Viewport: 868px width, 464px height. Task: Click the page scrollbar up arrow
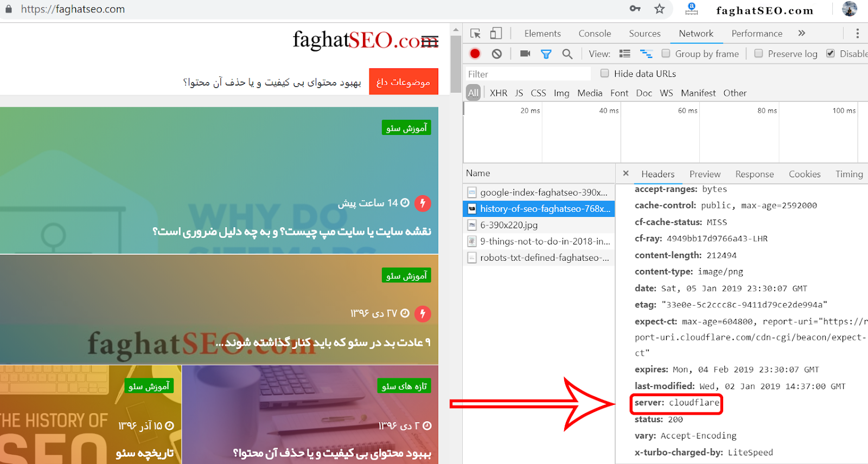pyautogui.click(x=456, y=30)
